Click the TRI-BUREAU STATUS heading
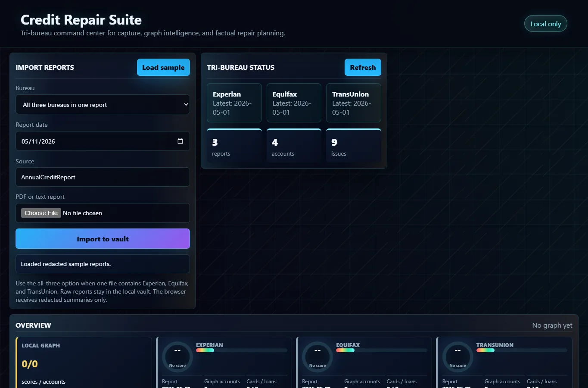588x388 pixels. [240, 67]
